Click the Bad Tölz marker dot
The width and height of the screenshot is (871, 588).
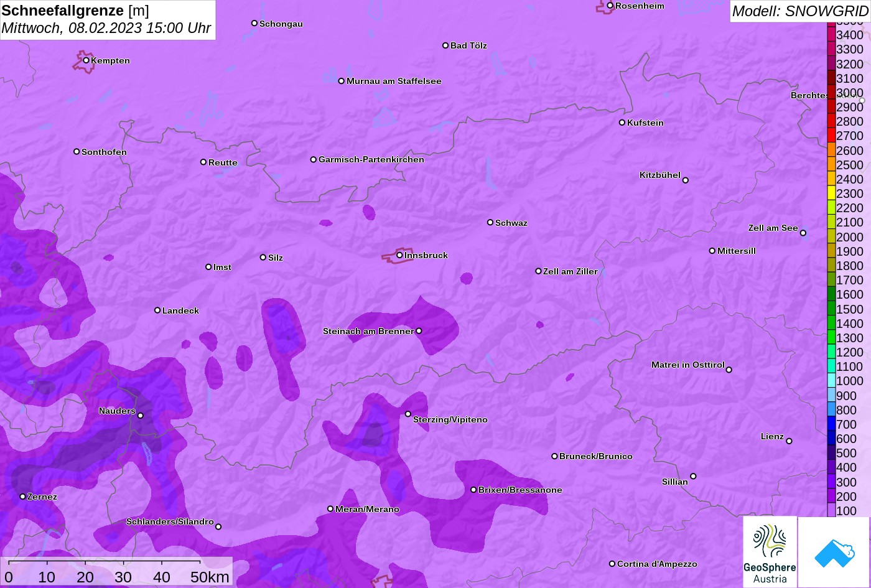click(445, 45)
